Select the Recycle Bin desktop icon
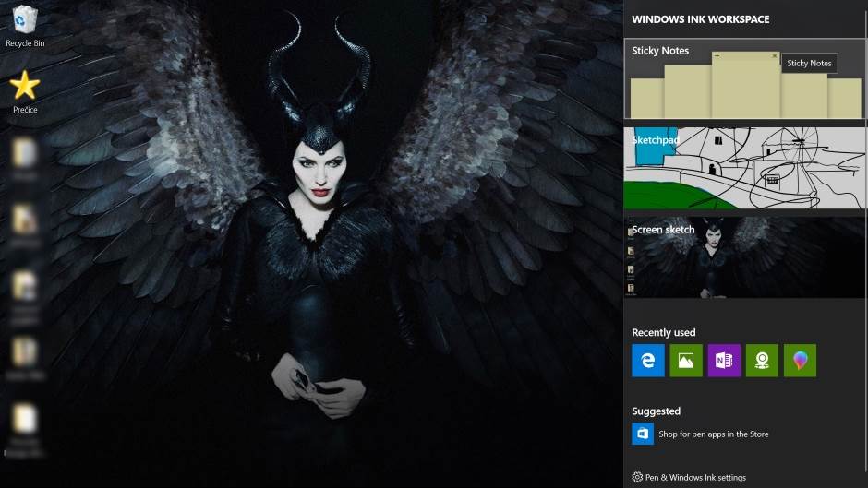Viewport: 868px width, 488px height. point(25,25)
